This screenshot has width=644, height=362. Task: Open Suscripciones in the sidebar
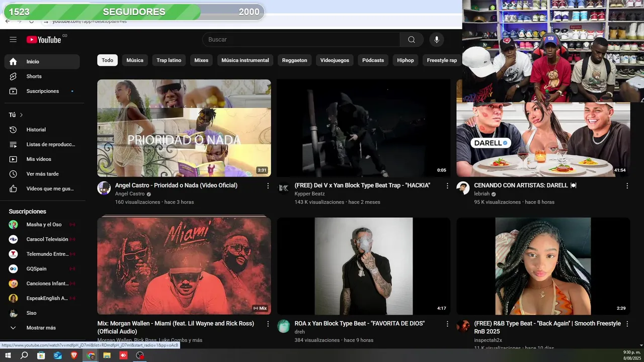tap(42, 91)
